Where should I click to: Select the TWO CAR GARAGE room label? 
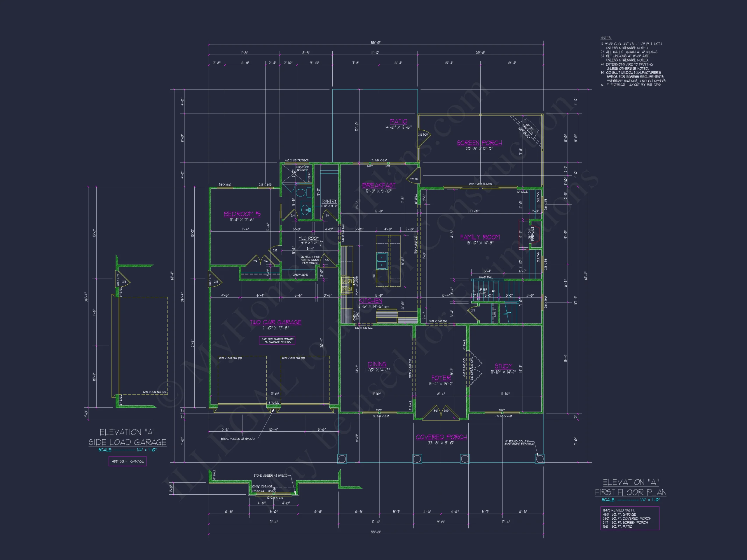point(275,322)
